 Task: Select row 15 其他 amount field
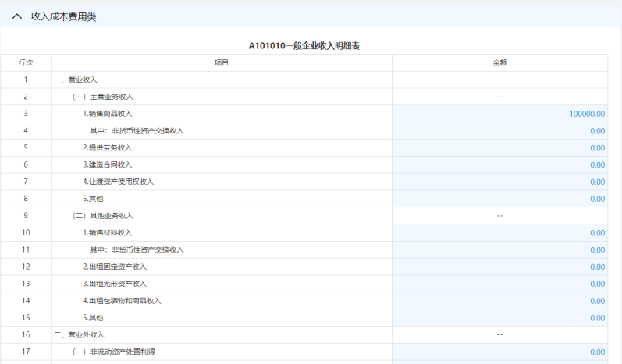pyautogui.click(x=499, y=318)
